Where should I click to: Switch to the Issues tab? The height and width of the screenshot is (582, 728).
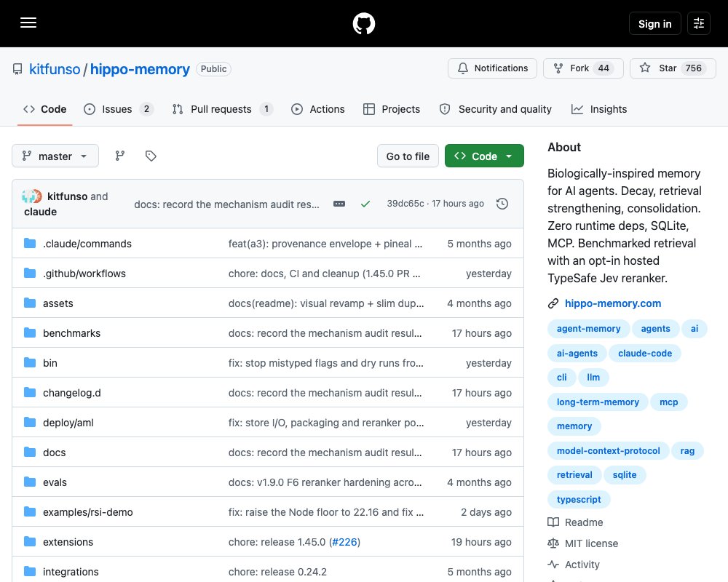point(119,109)
